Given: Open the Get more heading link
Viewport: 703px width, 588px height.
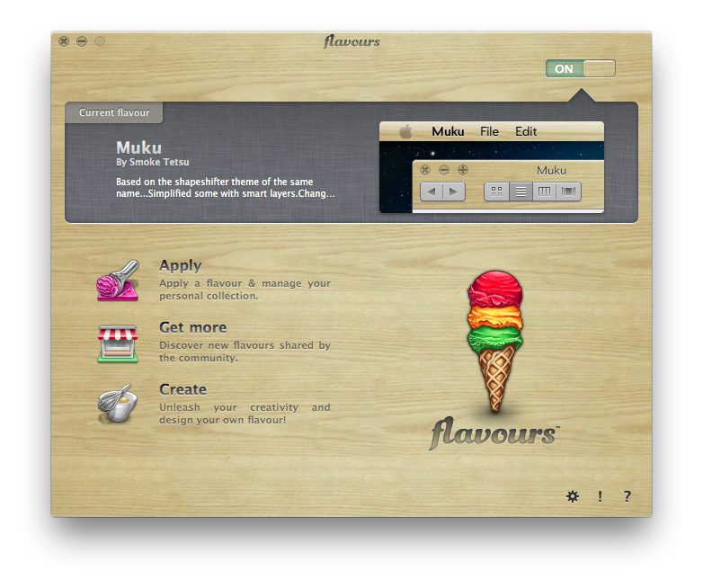Looking at the screenshot, I should tap(192, 327).
